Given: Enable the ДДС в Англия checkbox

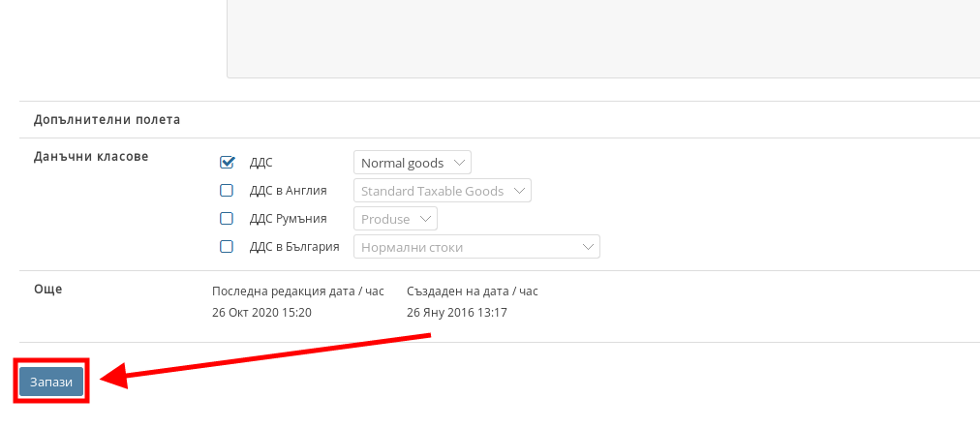Looking at the screenshot, I should (228, 191).
